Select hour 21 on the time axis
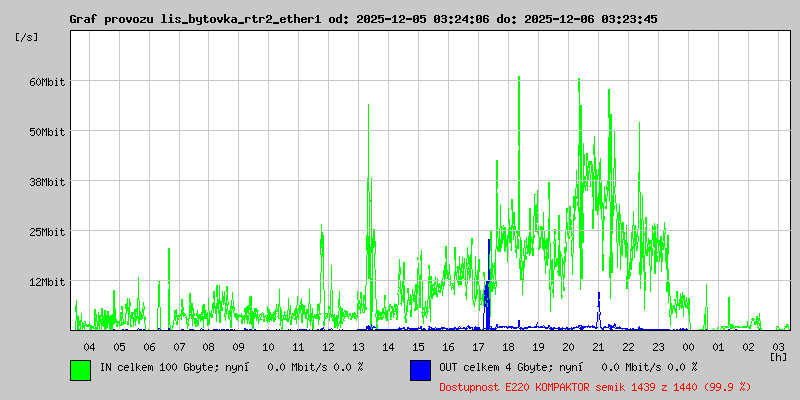 tap(598, 346)
